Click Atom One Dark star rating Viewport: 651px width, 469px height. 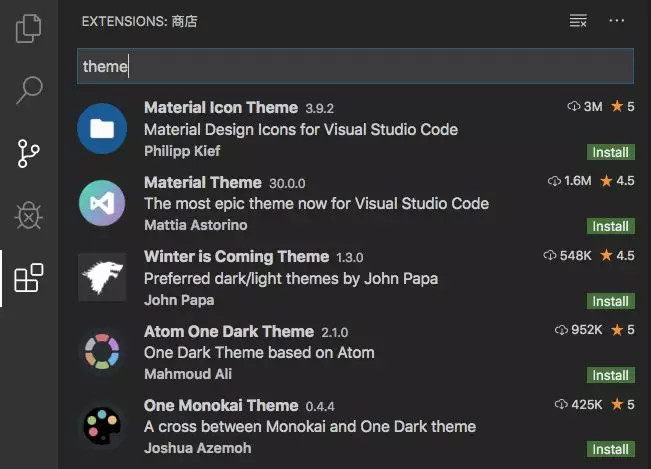[622, 330]
